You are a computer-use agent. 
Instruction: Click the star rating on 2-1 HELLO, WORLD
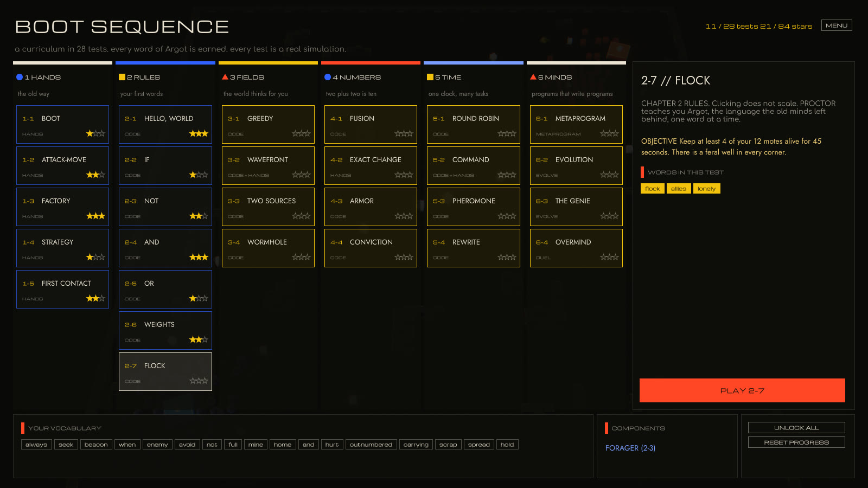pos(199,133)
